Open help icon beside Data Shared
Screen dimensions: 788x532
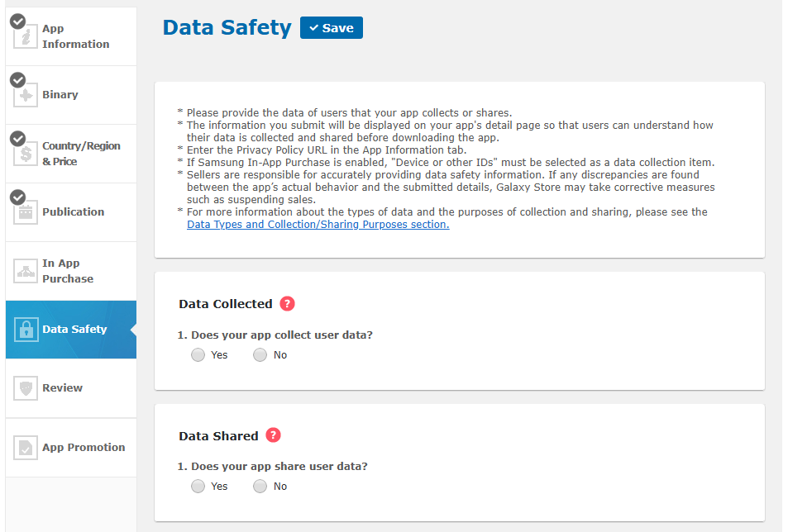coord(273,435)
